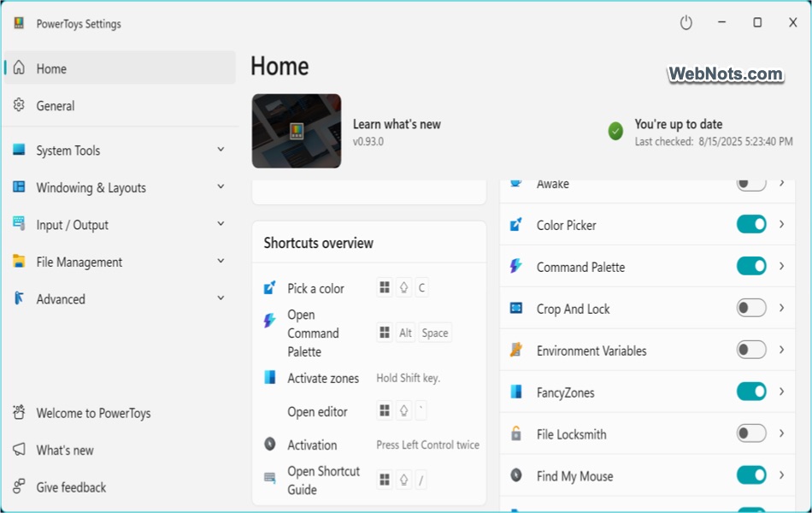Screen dimensions: 812x513
Task: Click the File Management folder icon
Action: [19, 261]
